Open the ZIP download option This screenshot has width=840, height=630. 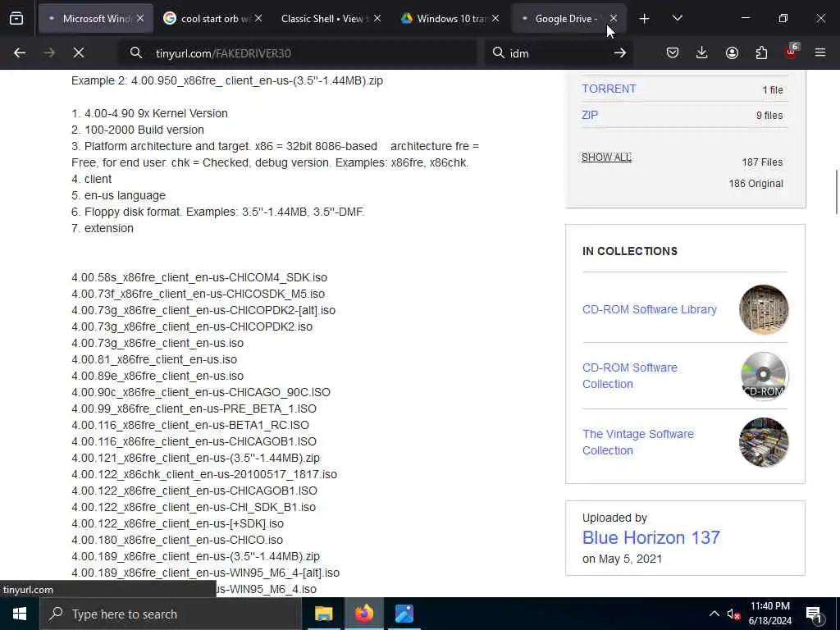click(x=590, y=115)
